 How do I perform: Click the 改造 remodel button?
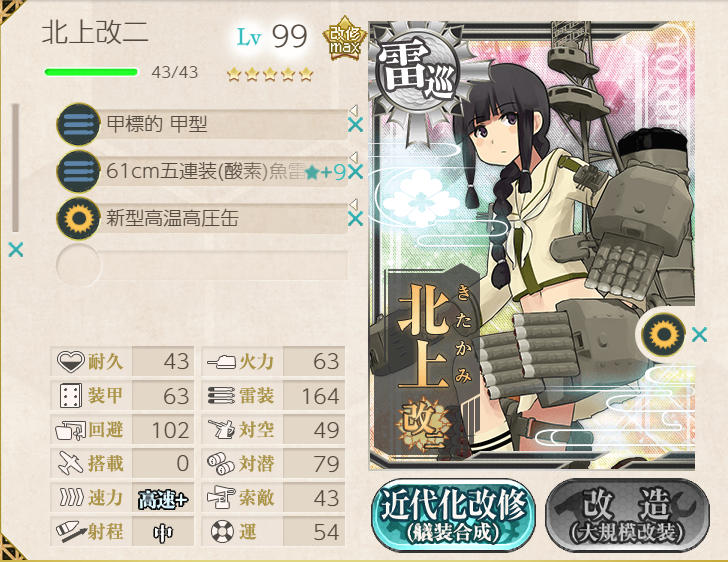pyautogui.click(x=627, y=516)
